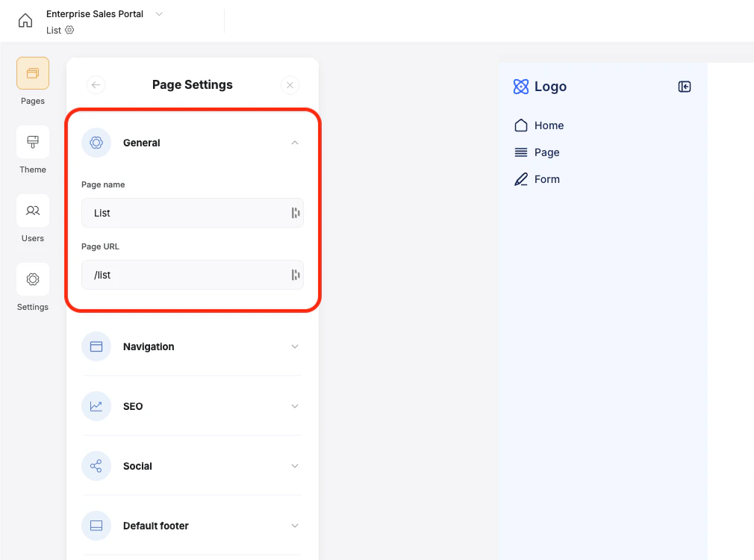Viewport: 754px width, 560px height.
Task: Expand the Social section
Action: pos(295,466)
